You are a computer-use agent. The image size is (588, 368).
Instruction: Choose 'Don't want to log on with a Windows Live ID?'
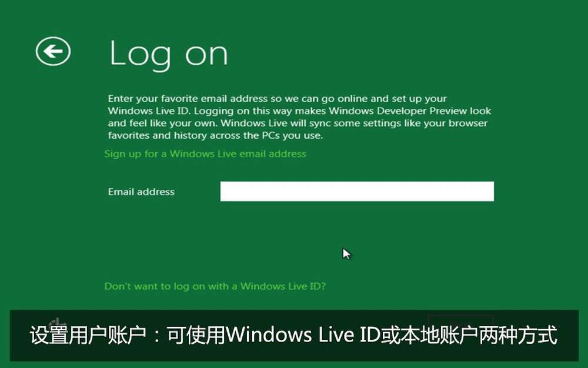tap(215, 286)
